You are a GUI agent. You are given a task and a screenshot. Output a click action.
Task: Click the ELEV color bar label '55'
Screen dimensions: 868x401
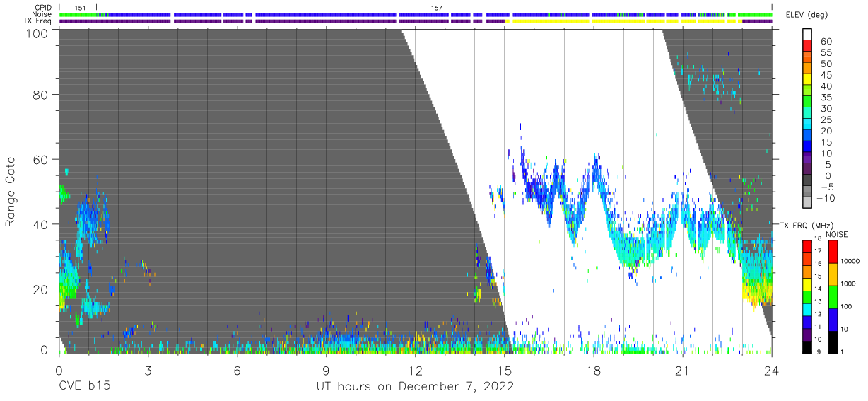[x=827, y=53]
